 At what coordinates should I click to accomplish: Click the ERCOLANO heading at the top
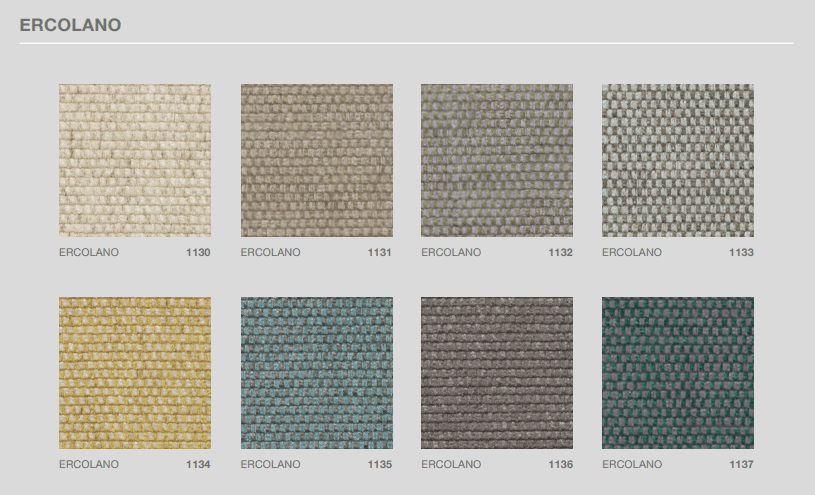[70, 25]
